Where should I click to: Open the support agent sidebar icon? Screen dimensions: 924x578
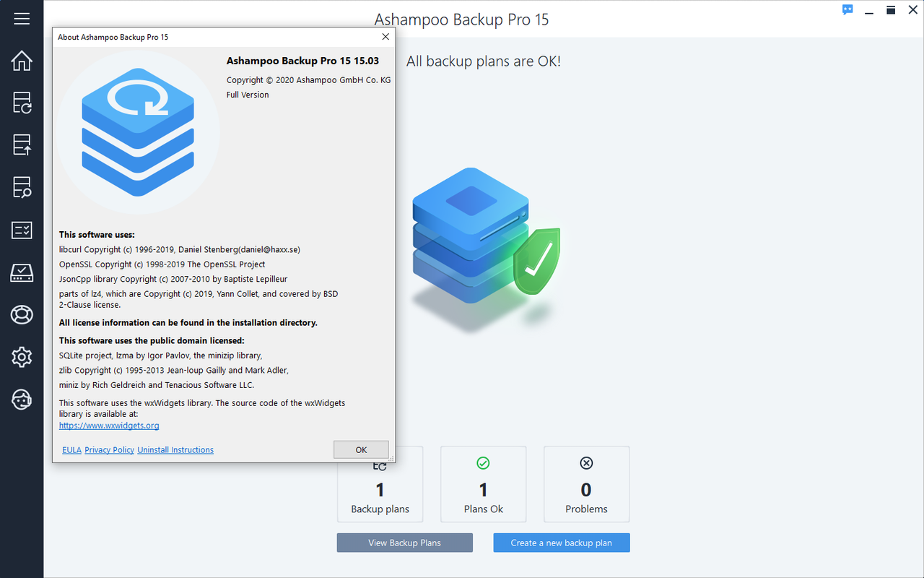click(x=22, y=399)
